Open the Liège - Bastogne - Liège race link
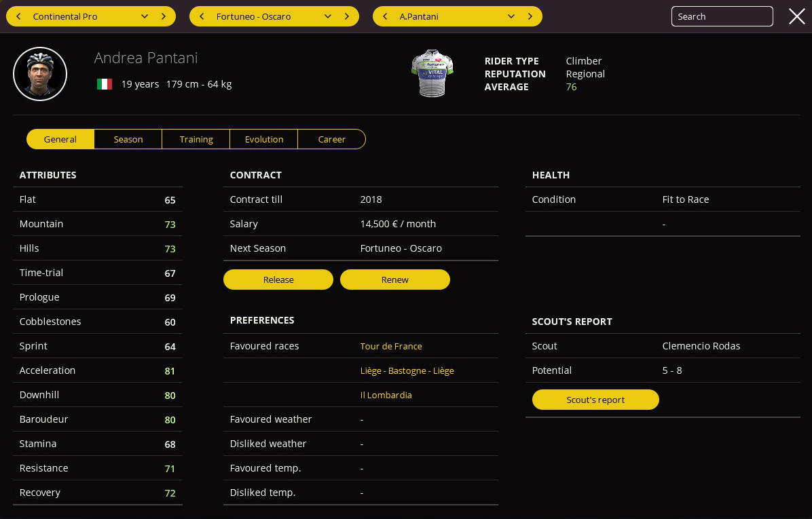Image resolution: width=812 pixels, height=519 pixels. (407, 370)
